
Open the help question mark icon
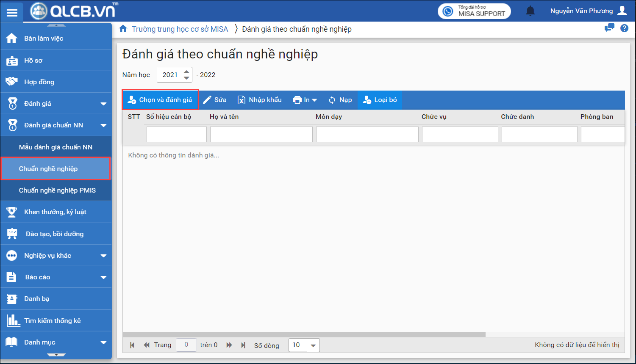click(624, 28)
